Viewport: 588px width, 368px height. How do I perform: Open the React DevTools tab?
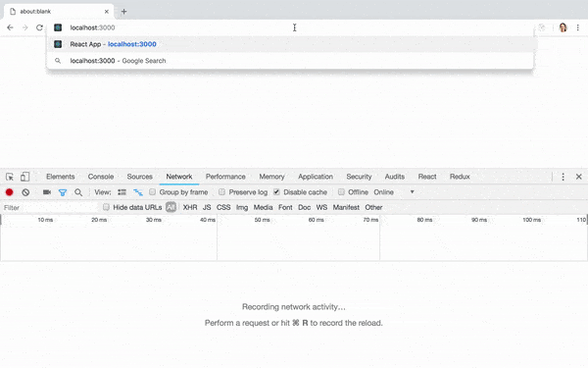pyautogui.click(x=427, y=177)
